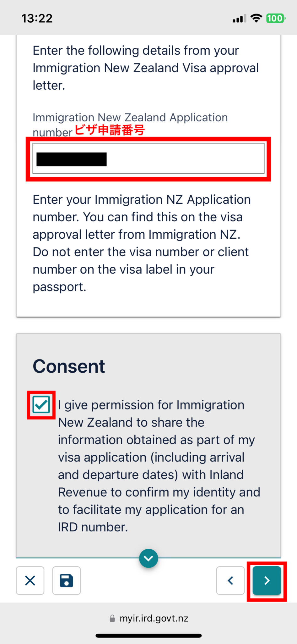
Task: Tap the lock icon beside the URL
Action: [x=112, y=619]
